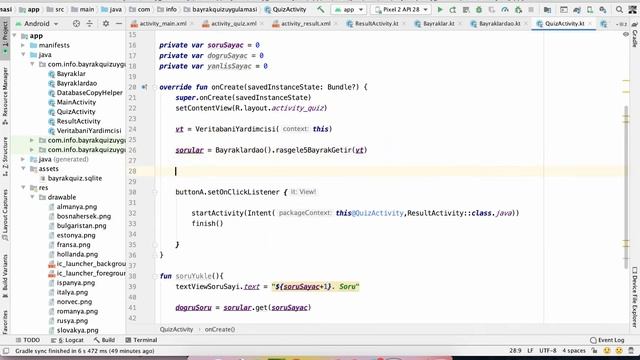Image resolution: width=640 pixels, height=360 pixels.
Task: Click Attach Debugger to Android Process icon
Action: (518, 9)
